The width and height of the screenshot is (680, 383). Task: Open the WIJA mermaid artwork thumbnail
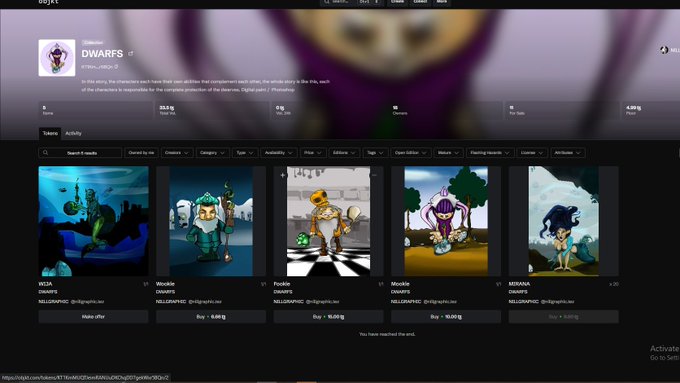[93, 221]
